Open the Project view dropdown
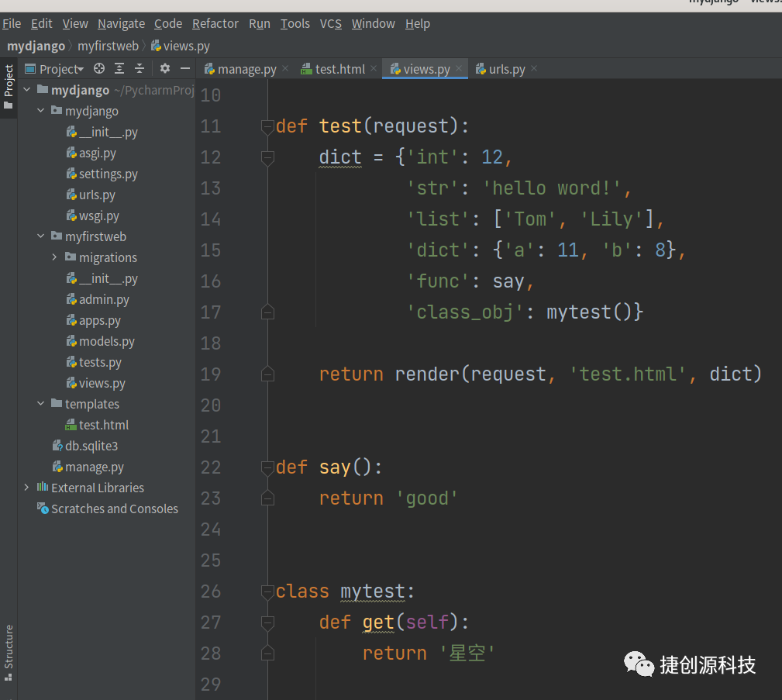Image resolution: width=782 pixels, height=700 pixels. [54, 69]
